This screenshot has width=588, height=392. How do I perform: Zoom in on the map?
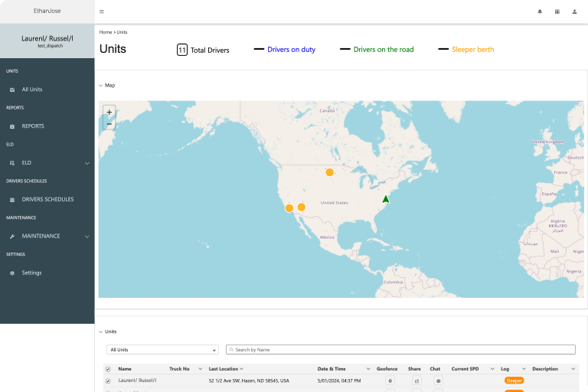click(109, 112)
